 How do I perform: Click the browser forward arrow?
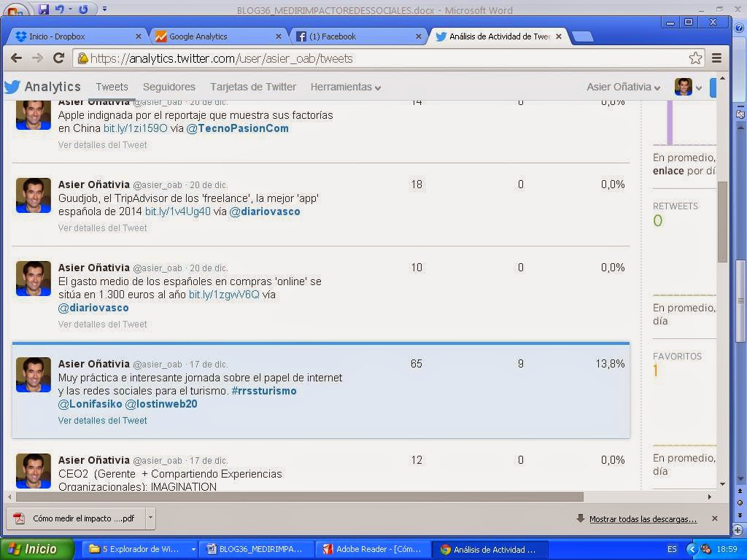click(x=37, y=58)
